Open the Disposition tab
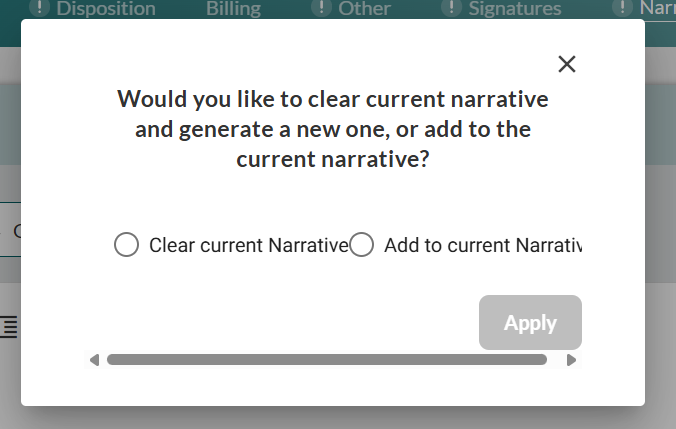 [x=106, y=9]
